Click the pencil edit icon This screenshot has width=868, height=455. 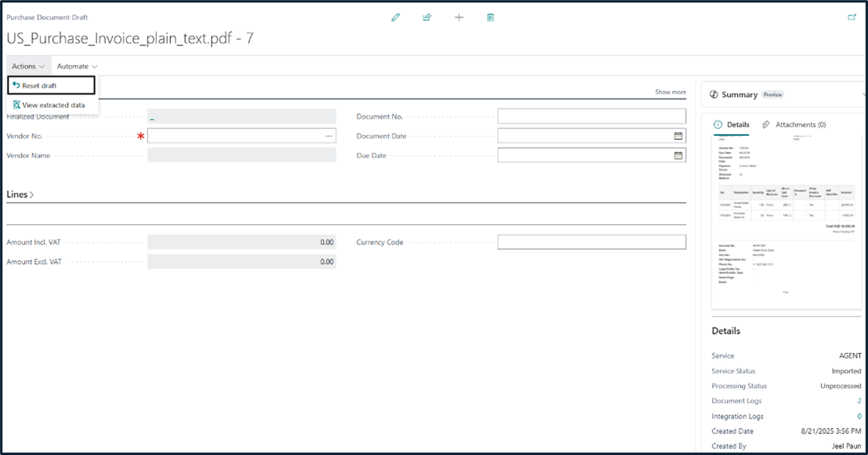coord(395,18)
